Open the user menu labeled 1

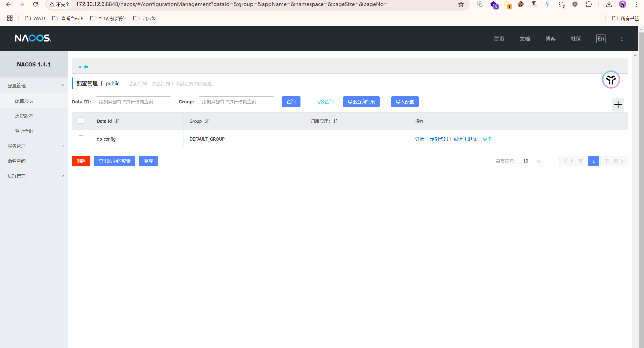[622, 39]
